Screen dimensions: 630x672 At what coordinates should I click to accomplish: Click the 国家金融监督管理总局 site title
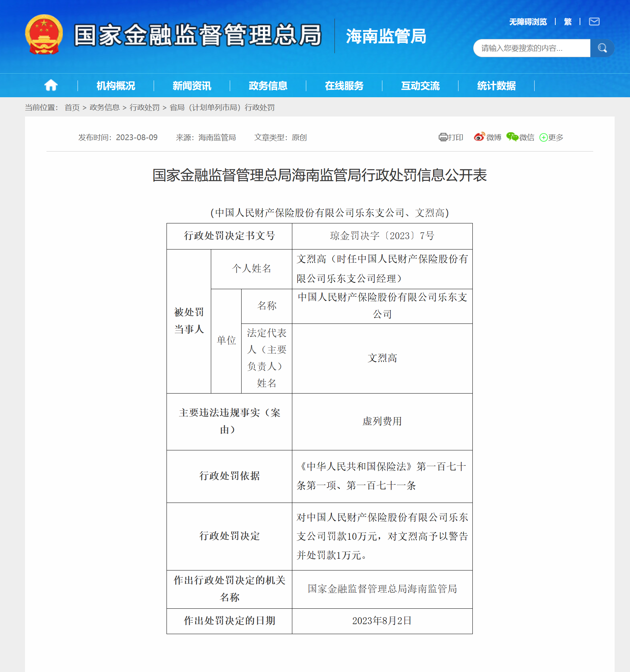click(x=198, y=35)
